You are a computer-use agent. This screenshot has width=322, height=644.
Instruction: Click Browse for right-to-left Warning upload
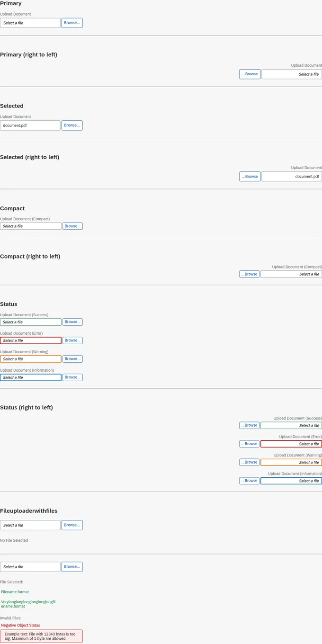[250, 462]
